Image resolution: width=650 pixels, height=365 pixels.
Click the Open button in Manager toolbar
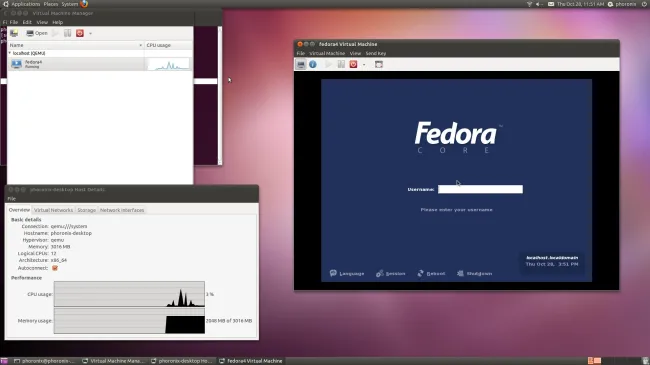pyautogui.click(x=37, y=33)
